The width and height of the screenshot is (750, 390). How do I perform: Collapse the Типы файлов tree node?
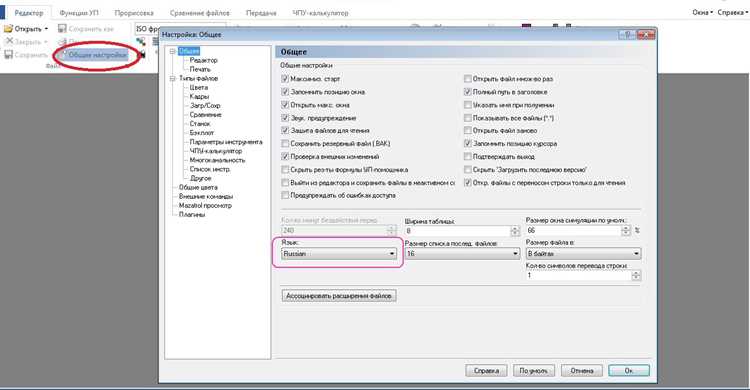[173, 78]
